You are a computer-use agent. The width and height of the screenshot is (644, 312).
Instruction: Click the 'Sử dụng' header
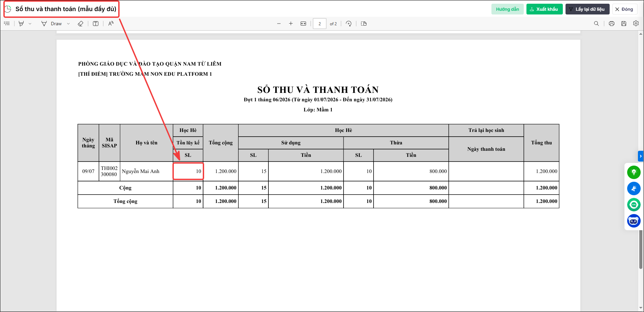[291, 143]
